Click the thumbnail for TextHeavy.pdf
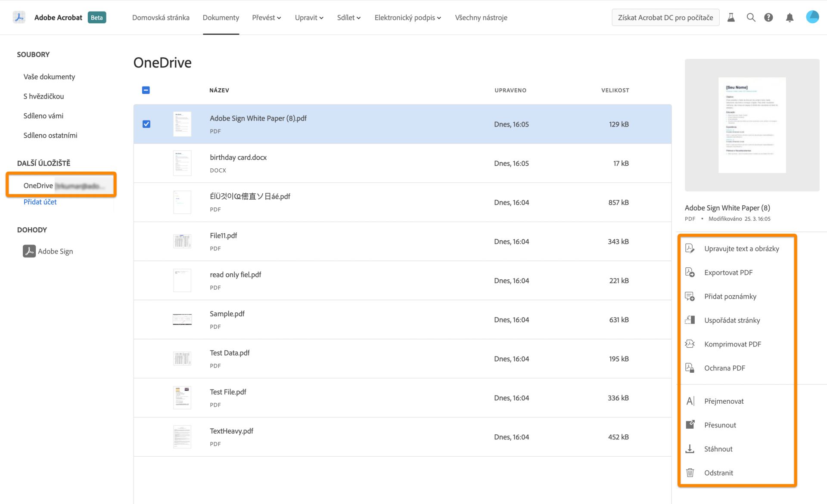This screenshot has height=504, width=827. [x=182, y=437]
